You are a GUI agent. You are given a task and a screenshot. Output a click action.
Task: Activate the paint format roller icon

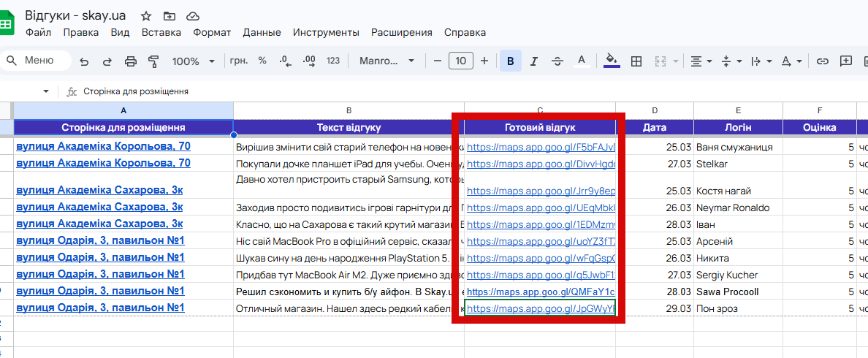(154, 61)
